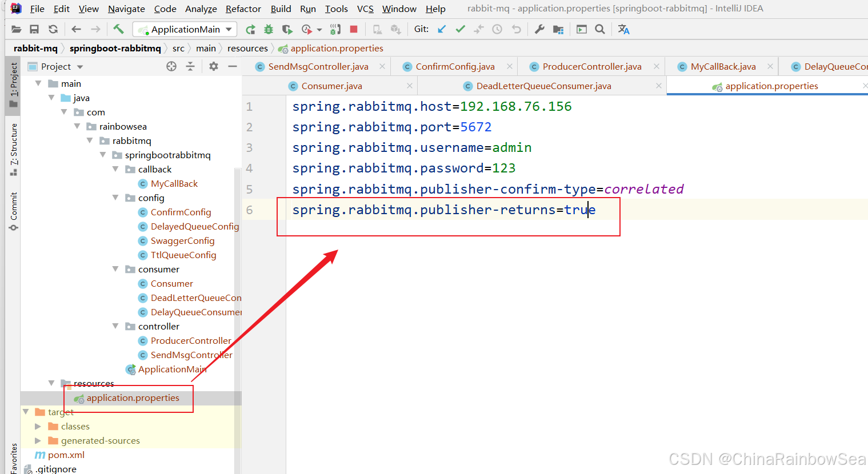The image size is (868, 474).
Task: Click the Open folder toolbar icon
Action: [x=16, y=29]
